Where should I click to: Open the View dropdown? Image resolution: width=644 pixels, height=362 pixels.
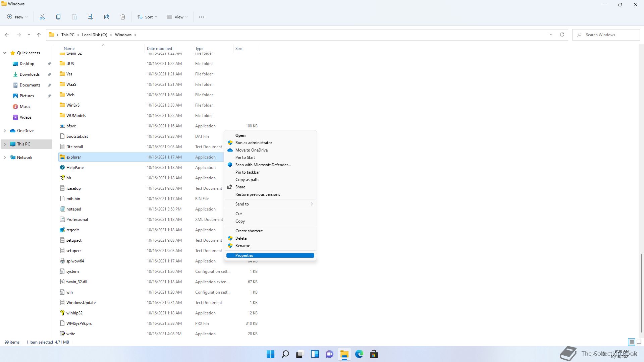pyautogui.click(x=177, y=17)
